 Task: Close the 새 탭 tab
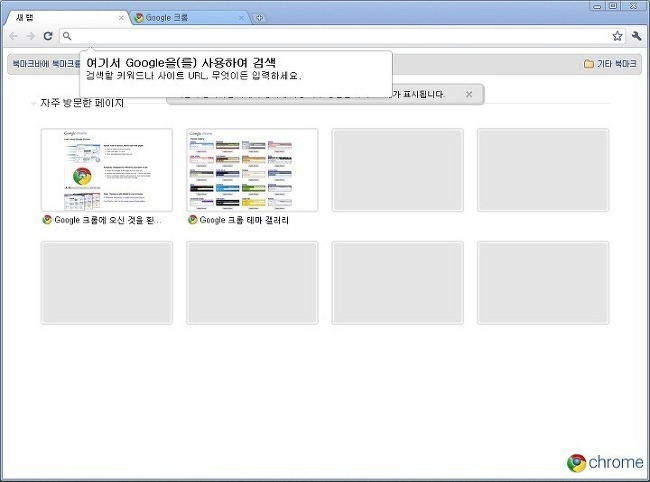121,18
